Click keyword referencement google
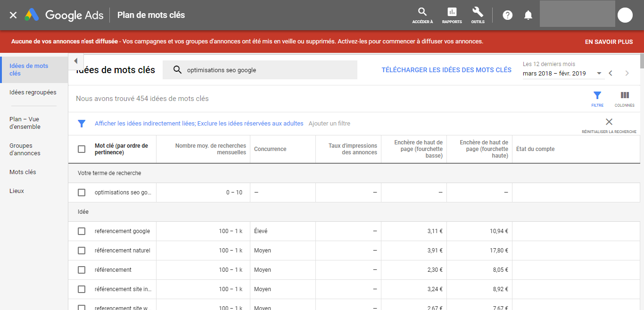Viewport: 644px width, 310px height. (x=122, y=231)
